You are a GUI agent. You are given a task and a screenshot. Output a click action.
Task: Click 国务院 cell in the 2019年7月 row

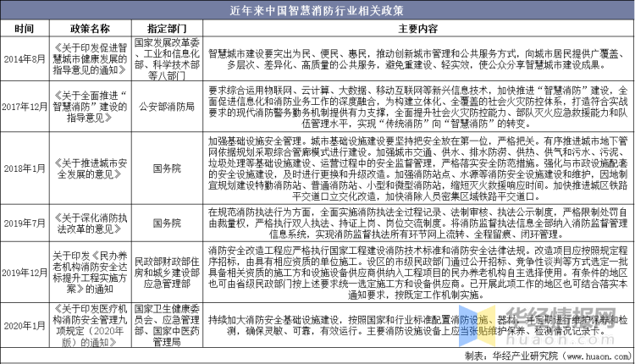[x=167, y=223]
